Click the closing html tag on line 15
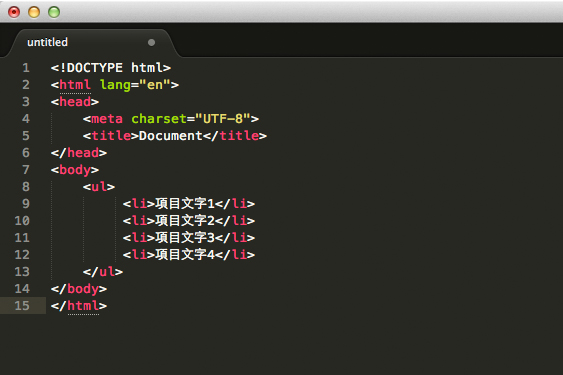Screen dimensions: 563x375 click(79, 306)
